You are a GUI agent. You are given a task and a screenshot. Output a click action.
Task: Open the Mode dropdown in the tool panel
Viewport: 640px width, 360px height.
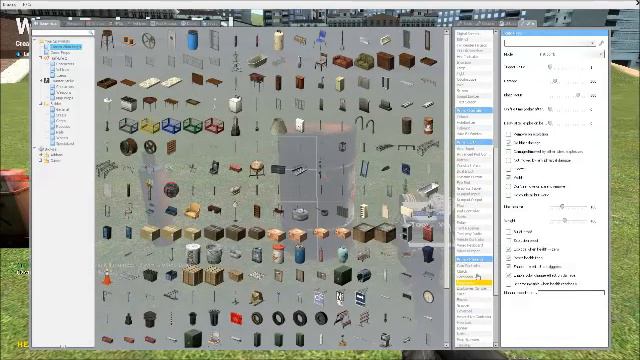pos(571,54)
